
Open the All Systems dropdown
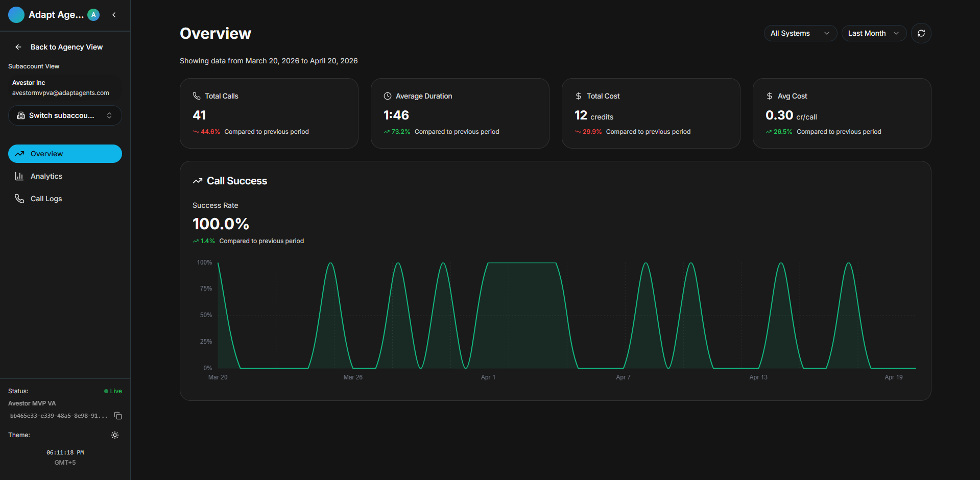point(800,33)
